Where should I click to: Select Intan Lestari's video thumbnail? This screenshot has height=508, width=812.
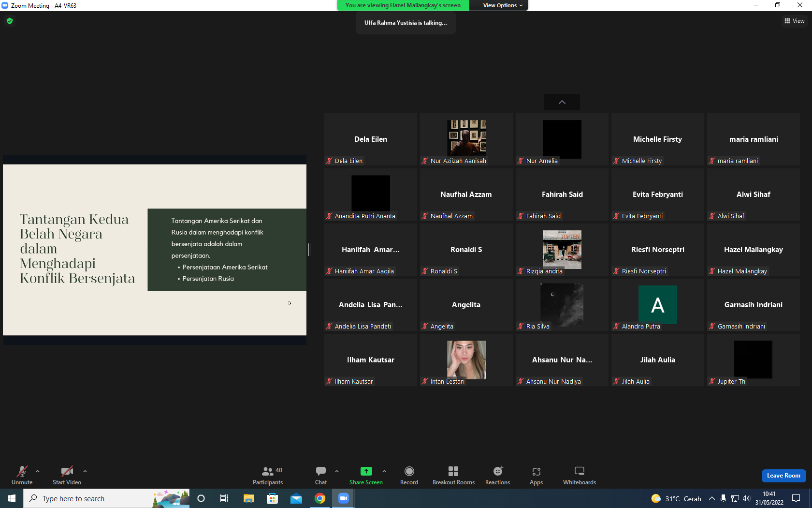(x=466, y=360)
